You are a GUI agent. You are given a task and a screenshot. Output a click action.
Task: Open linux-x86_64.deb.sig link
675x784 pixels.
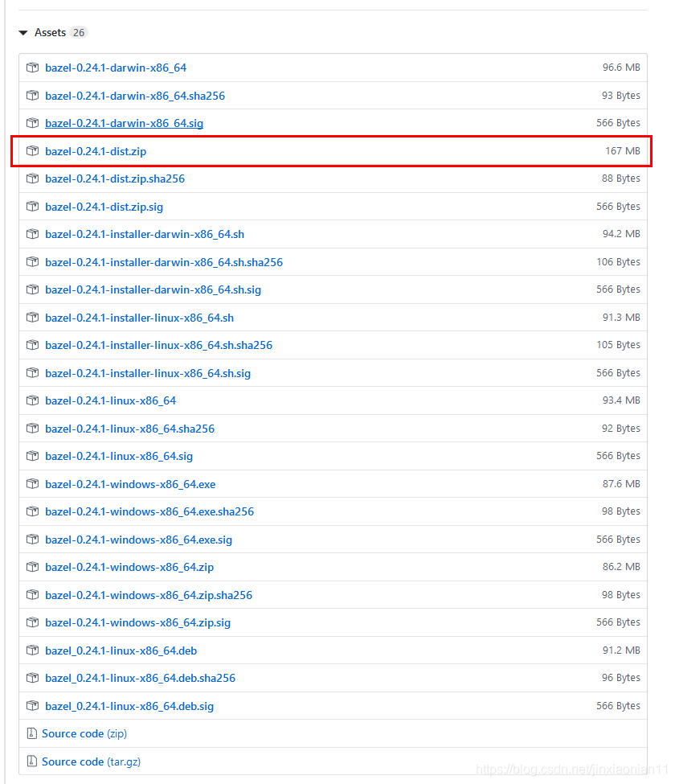[x=129, y=706]
